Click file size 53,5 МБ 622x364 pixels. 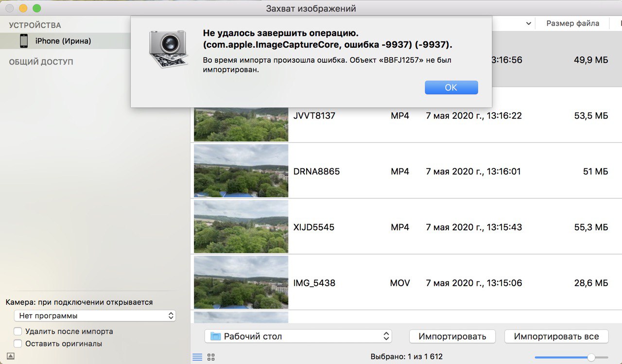pos(591,116)
